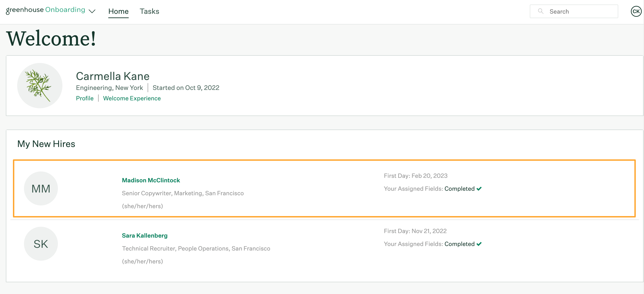Click Madison McClintock's MM avatar circle
The height and width of the screenshot is (294, 644).
pos(41,188)
